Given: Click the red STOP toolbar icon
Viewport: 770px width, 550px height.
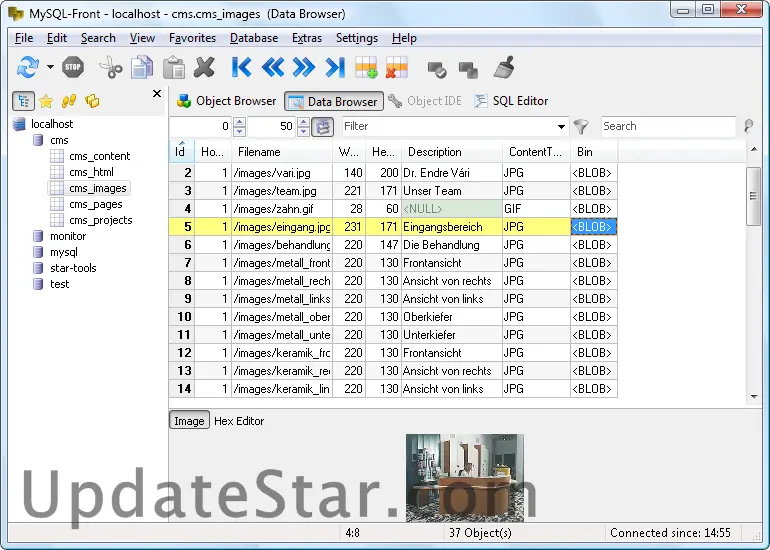Looking at the screenshot, I should click(x=73, y=67).
